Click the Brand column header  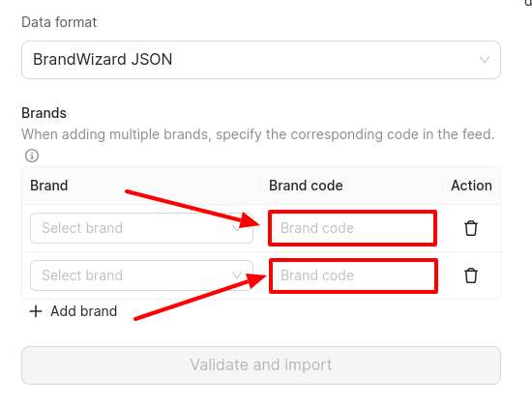point(49,186)
